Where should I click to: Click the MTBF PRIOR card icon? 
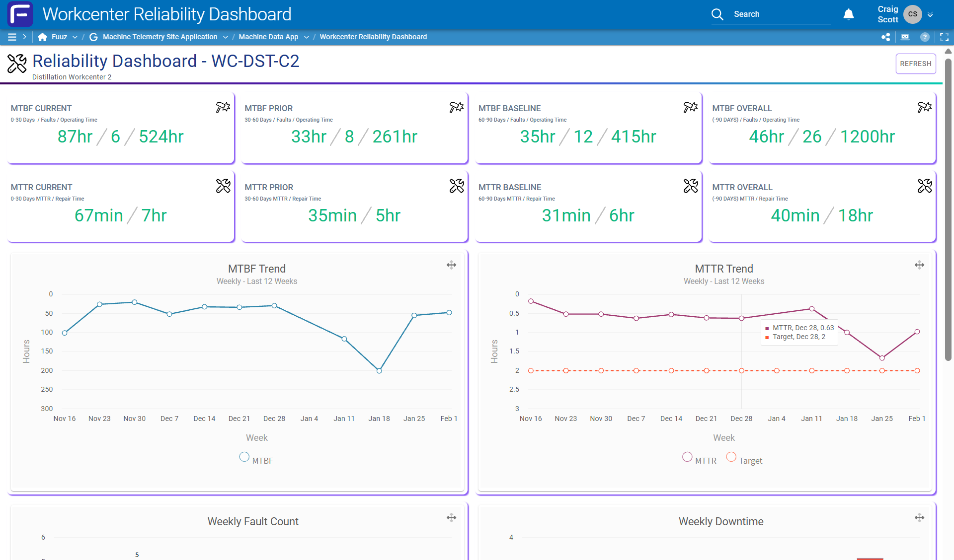coord(457,107)
